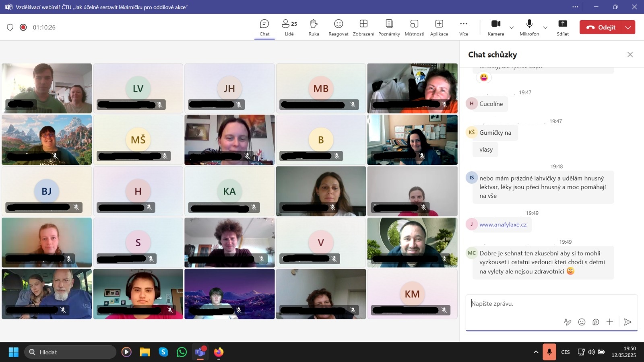Raise hand with the Ruka button

314,27
